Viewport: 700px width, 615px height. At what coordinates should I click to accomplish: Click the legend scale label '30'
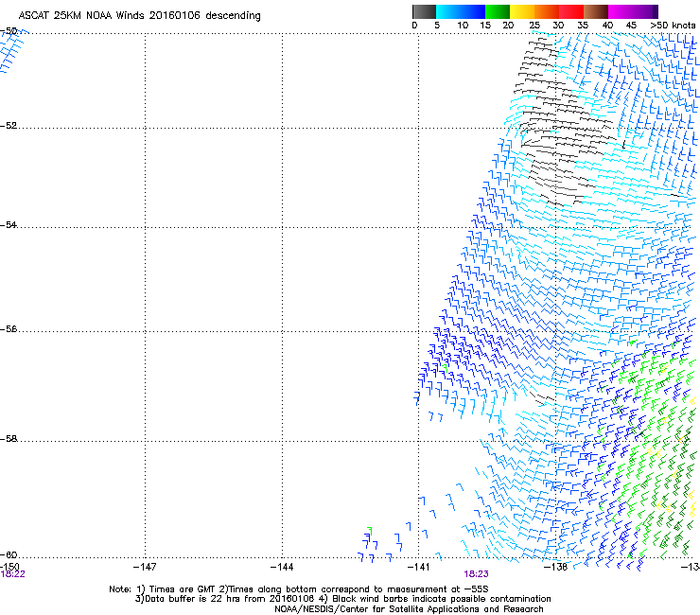(x=558, y=26)
